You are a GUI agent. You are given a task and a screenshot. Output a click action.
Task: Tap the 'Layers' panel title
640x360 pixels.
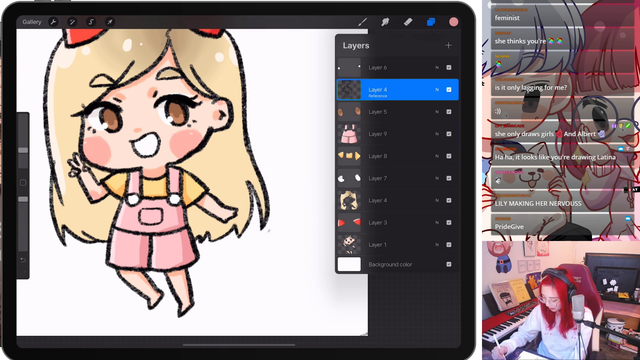coord(356,45)
